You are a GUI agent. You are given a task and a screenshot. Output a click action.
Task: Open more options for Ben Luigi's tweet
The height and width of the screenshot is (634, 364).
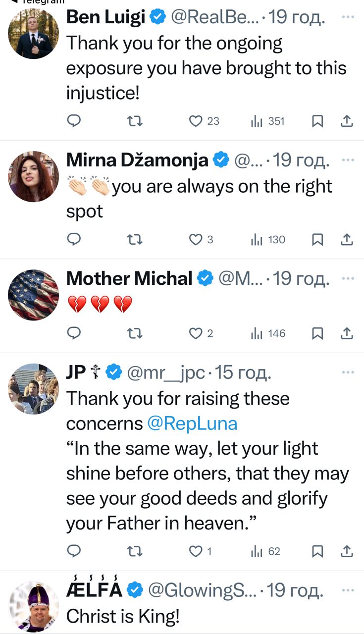(348, 17)
